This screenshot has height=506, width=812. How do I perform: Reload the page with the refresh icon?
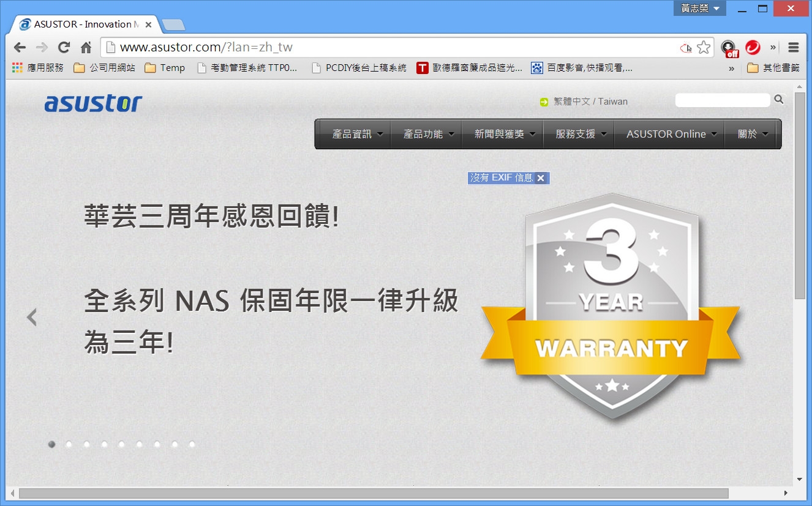pyautogui.click(x=64, y=48)
